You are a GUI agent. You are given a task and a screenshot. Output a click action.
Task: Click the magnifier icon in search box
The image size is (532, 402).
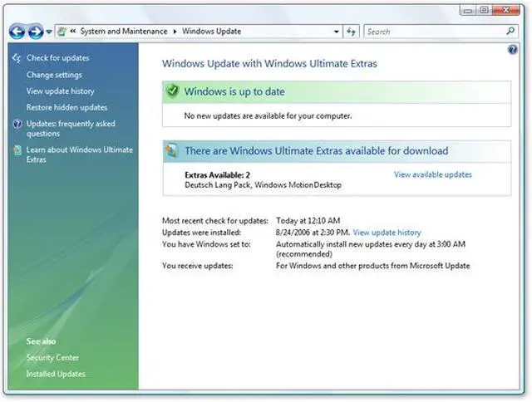[x=510, y=32]
